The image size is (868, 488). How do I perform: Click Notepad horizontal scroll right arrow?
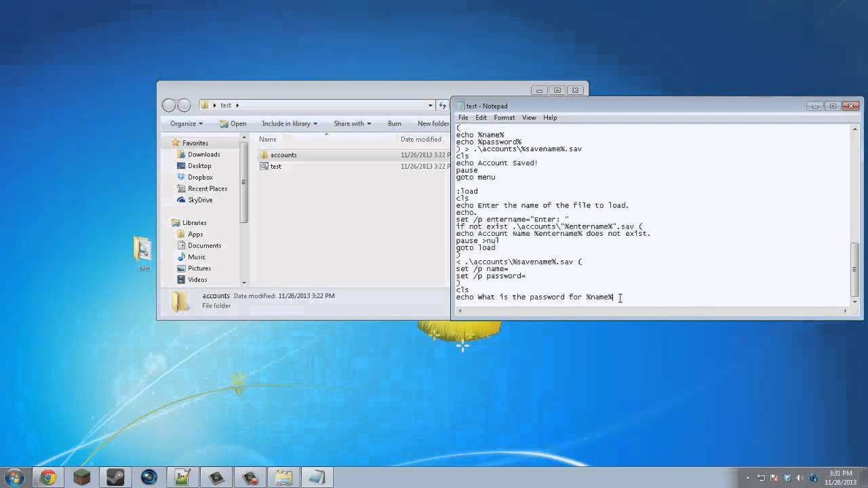tap(846, 310)
